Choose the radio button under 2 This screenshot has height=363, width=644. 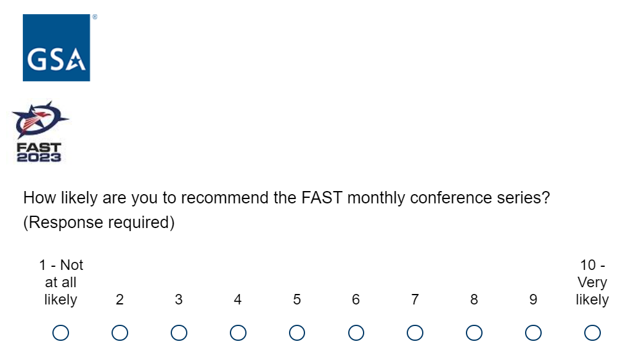120,333
